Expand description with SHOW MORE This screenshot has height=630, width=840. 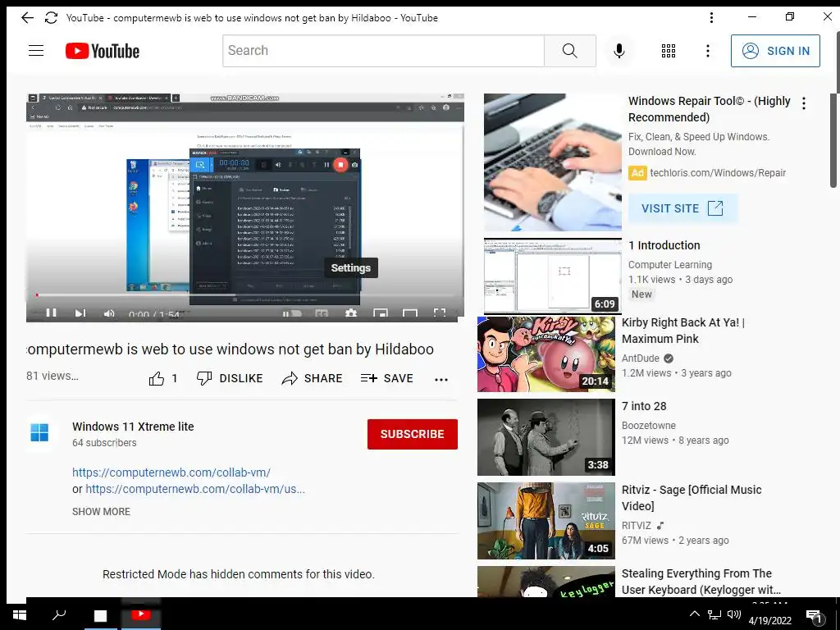click(x=101, y=512)
